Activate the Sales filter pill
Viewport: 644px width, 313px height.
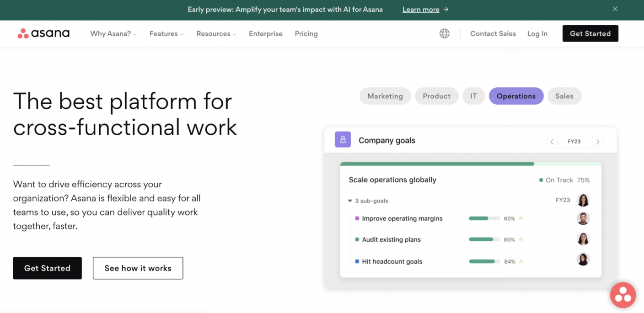[x=564, y=96]
